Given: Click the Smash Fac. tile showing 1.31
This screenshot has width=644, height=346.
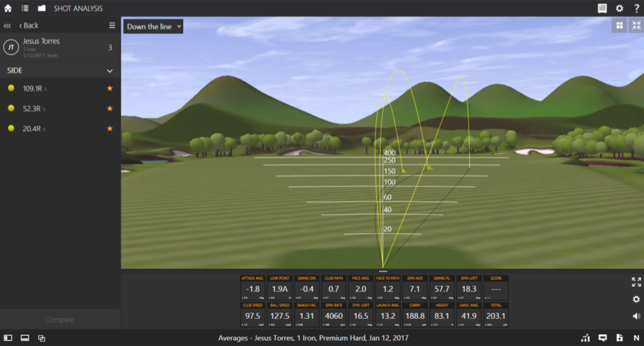Looking at the screenshot, I should point(307,315).
